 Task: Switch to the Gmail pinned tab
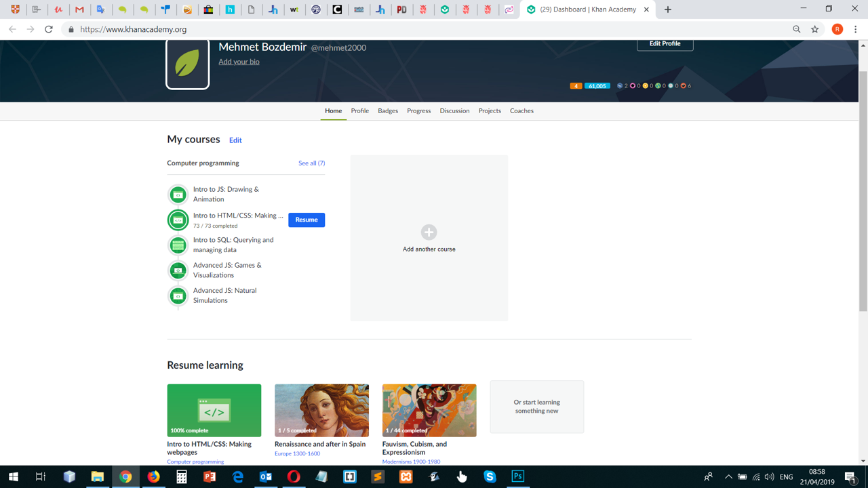[79, 9]
